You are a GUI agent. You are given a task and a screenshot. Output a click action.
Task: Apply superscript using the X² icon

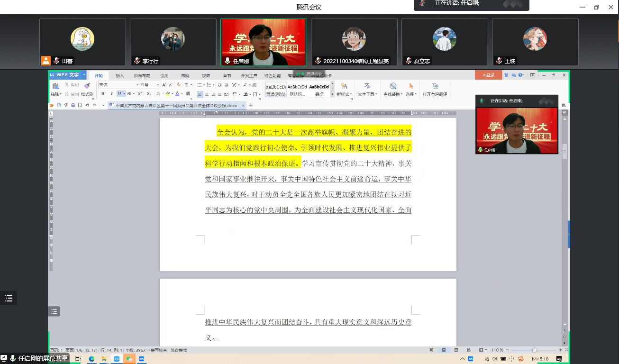(140, 94)
